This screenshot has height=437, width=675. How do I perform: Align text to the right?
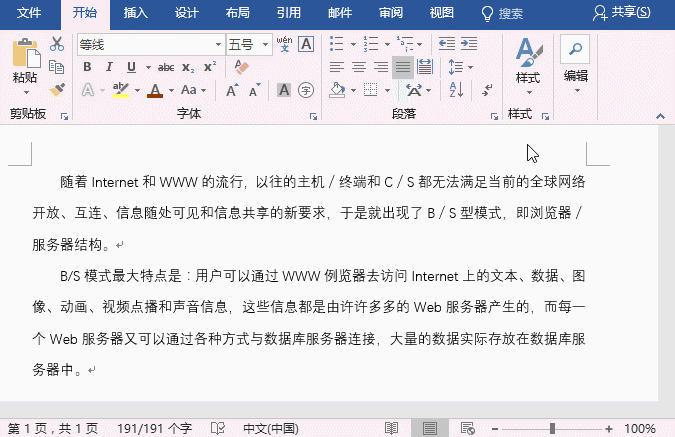click(x=381, y=67)
